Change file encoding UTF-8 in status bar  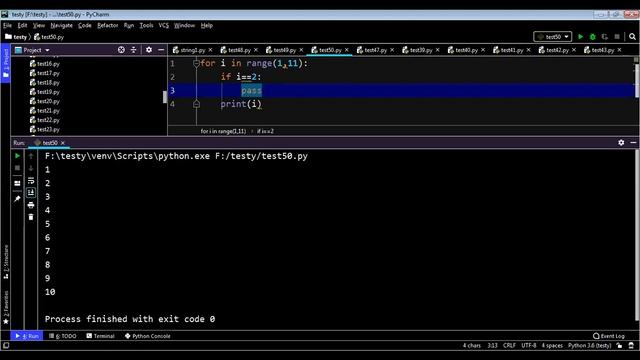pyautogui.click(x=529, y=345)
